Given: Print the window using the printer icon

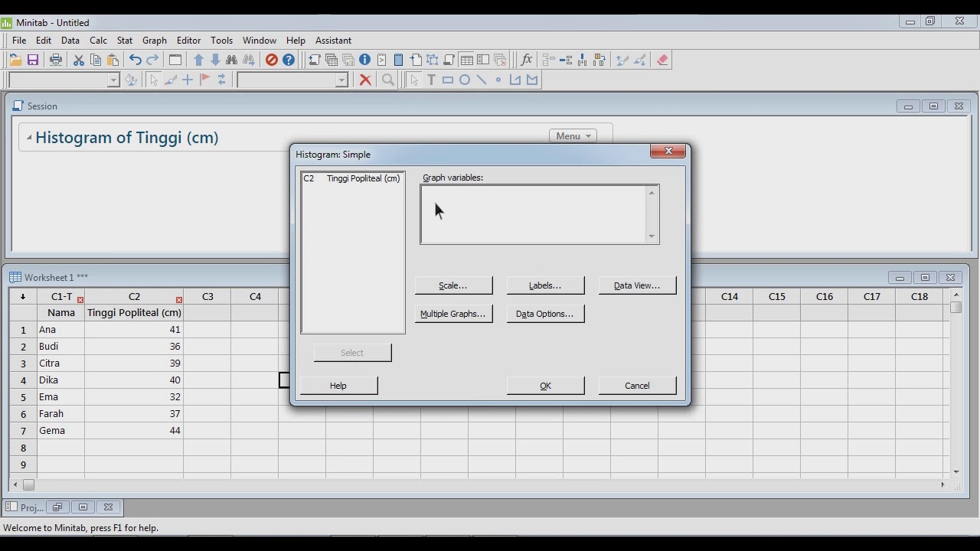Looking at the screenshot, I should click(x=56, y=60).
